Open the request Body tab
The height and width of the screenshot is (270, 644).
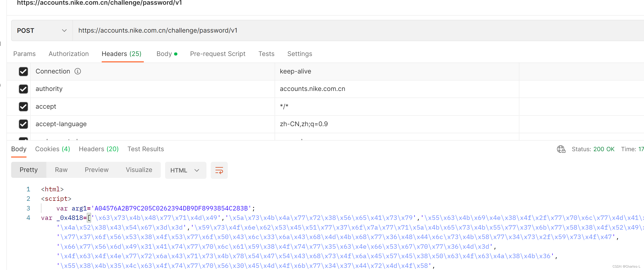(166, 54)
